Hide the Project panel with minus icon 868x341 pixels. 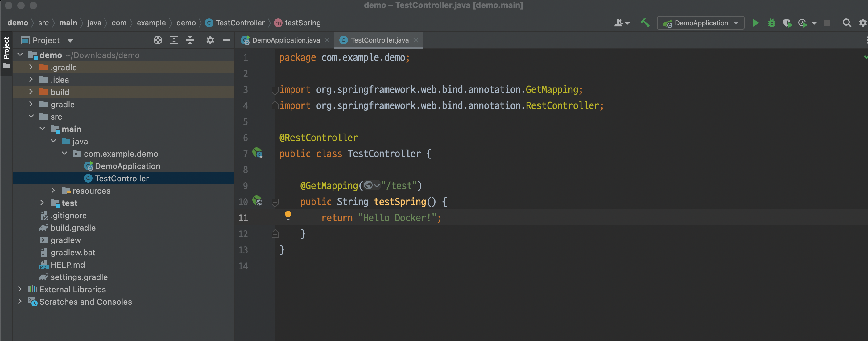[x=226, y=40]
